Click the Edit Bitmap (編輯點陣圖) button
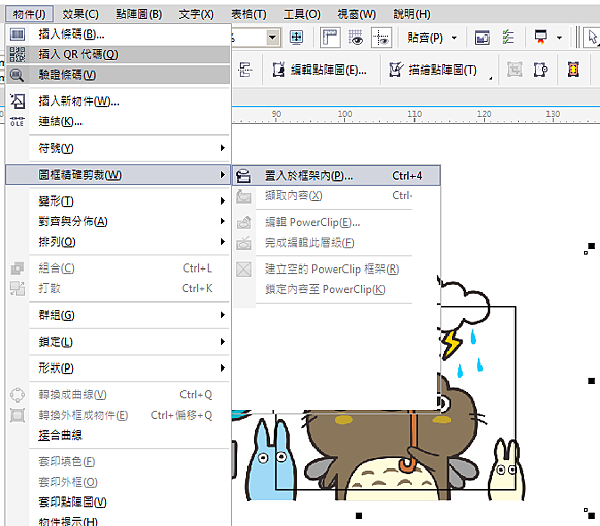This screenshot has height=526, width=600. coord(320,70)
